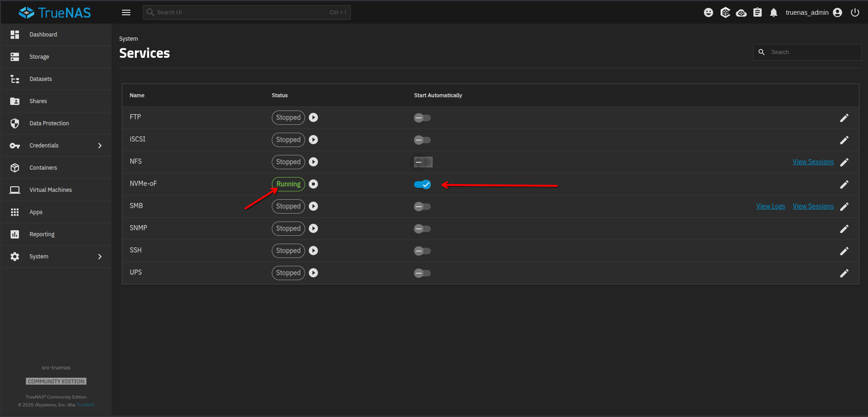This screenshot has width=868, height=417.
Task: Click the Status column header
Action: click(280, 95)
